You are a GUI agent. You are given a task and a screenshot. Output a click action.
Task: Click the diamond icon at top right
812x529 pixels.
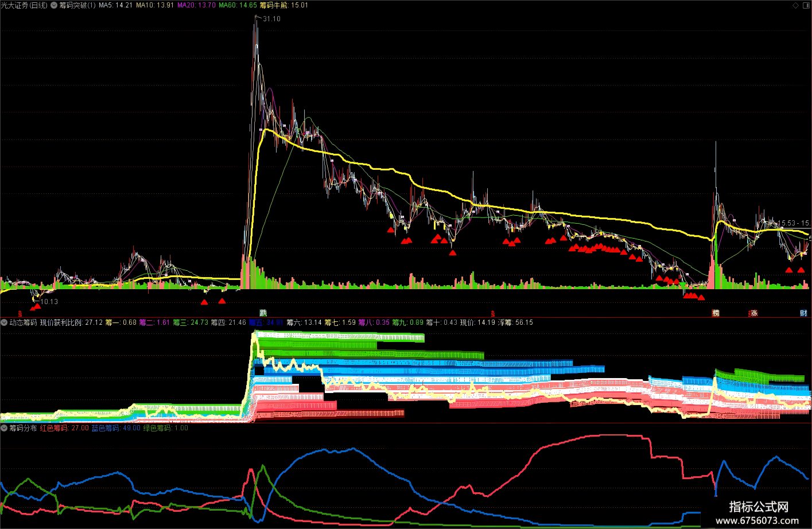(795, 5)
